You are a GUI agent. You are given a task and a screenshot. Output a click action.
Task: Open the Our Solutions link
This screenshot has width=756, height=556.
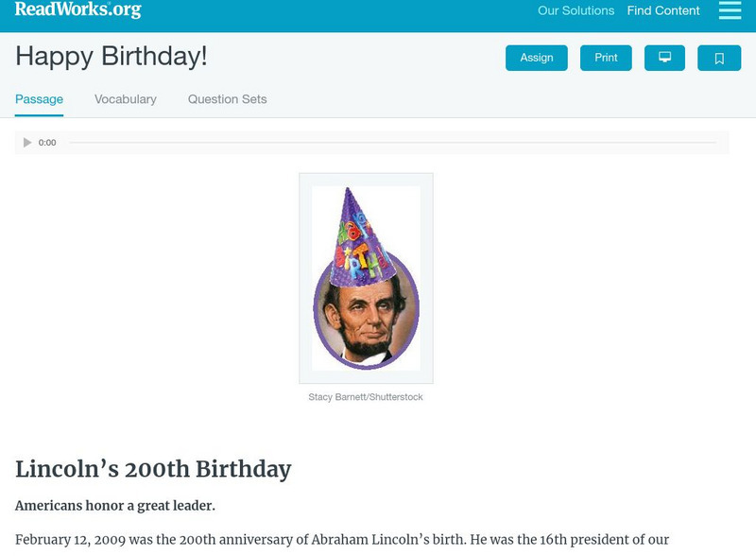(576, 11)
